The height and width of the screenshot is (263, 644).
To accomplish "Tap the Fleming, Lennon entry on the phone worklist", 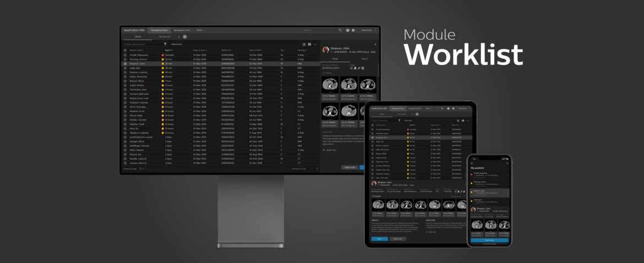I will click(489, 183).
